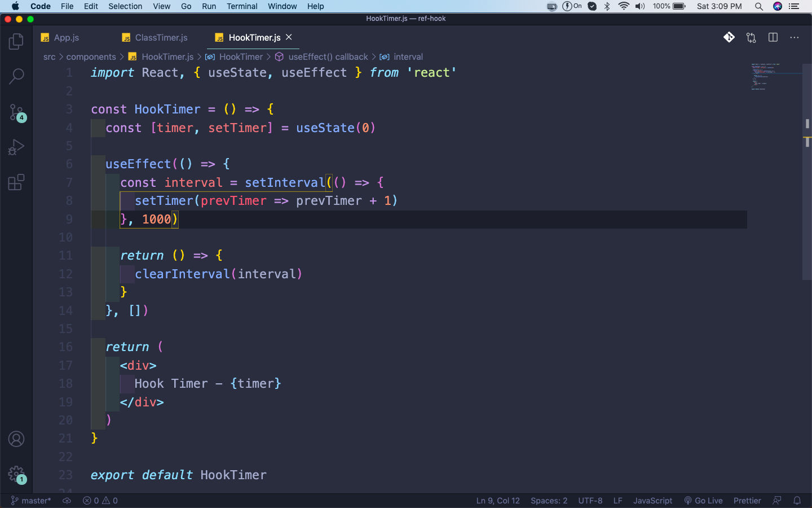Click 'Hook Timer - {timer}' text
Screen dimensions: 812x508
coord(208,384)
